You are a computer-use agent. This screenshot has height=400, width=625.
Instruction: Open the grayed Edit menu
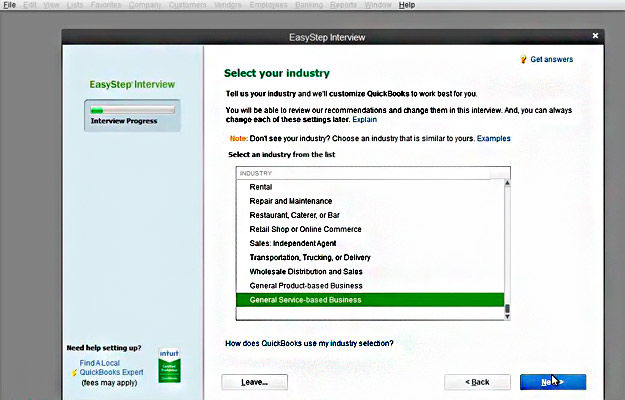[30, 5]
